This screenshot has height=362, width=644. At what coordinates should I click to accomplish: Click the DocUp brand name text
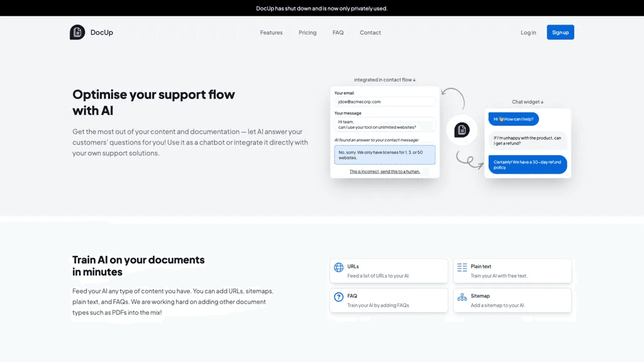coord(101,33)
